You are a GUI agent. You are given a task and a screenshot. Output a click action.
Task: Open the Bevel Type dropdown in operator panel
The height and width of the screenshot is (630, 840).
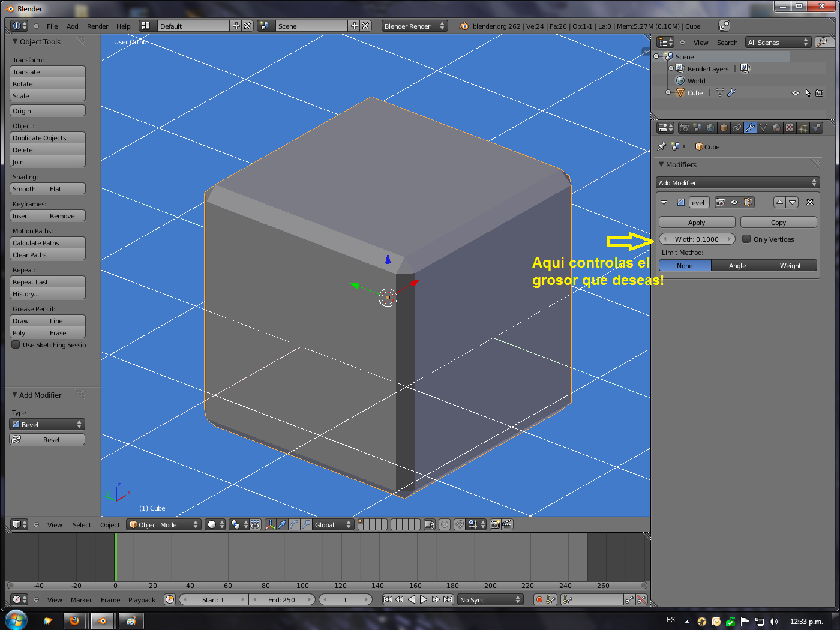click(x=47, y=424)
